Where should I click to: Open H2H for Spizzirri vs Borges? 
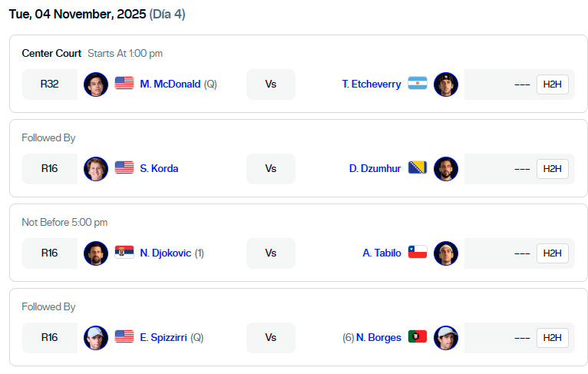(552, 338)
